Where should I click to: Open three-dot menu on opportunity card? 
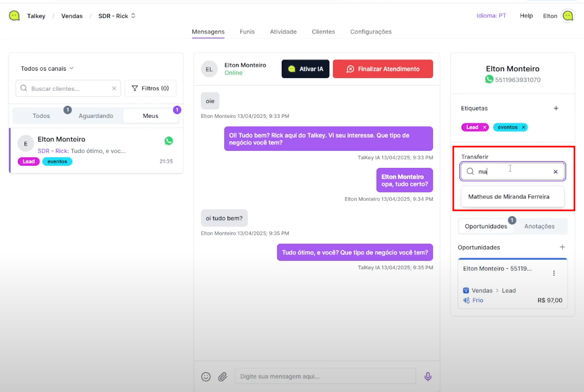pos(554,273)
